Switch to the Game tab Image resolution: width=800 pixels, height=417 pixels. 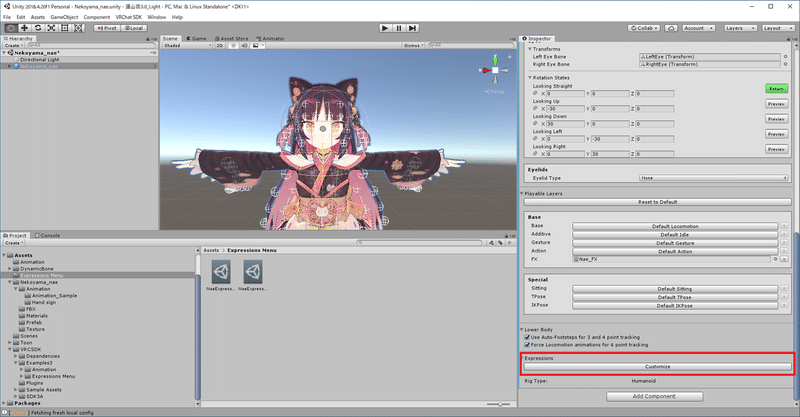[196, 39]
